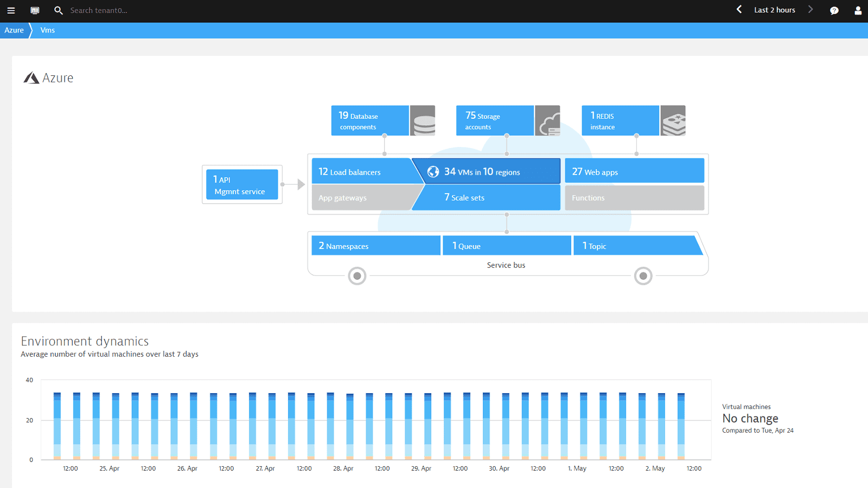This screenshot has width=868, height=488.
Task: Open 75 Storage accounts tile
Action: [x=495, y=120]
